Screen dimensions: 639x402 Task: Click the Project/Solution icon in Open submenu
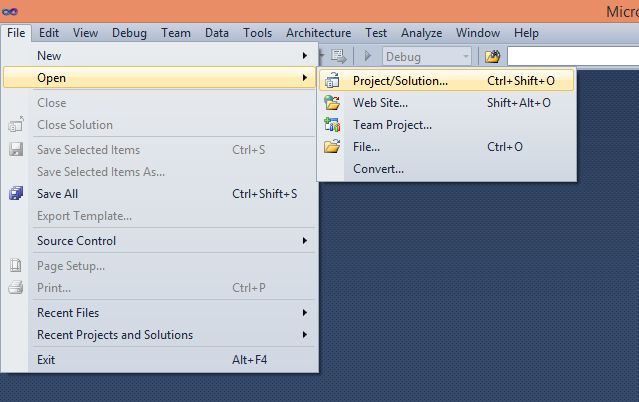332,80
